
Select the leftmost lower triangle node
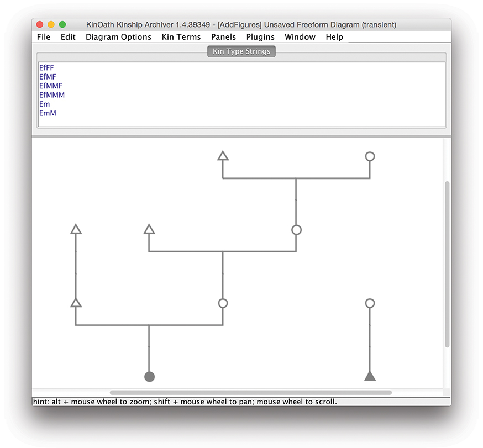76,303
